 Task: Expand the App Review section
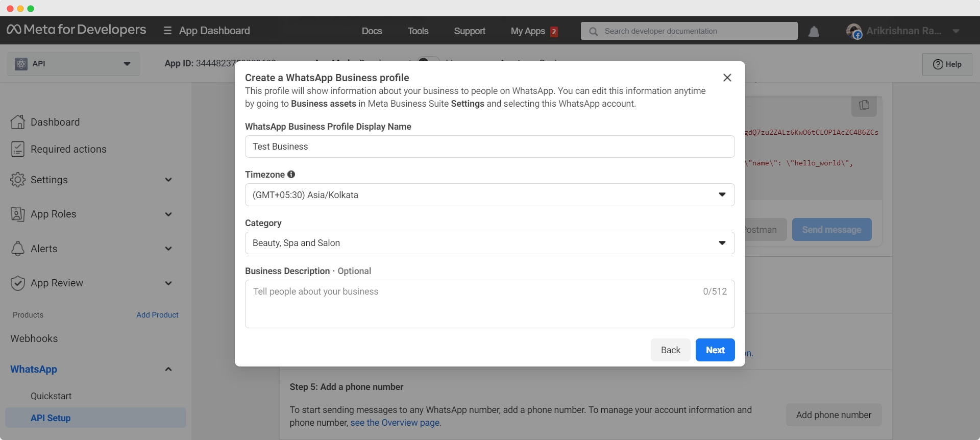(x=168, y=283)
